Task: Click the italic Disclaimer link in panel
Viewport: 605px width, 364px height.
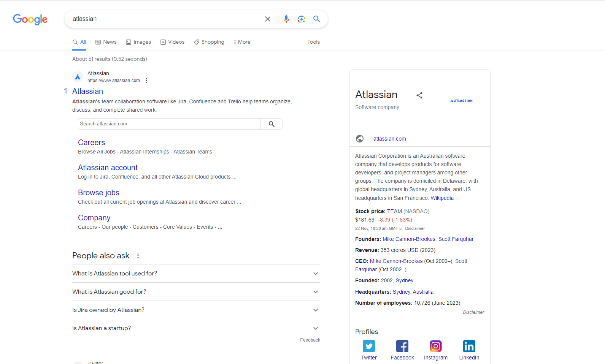Action: (x=473, y=312)
